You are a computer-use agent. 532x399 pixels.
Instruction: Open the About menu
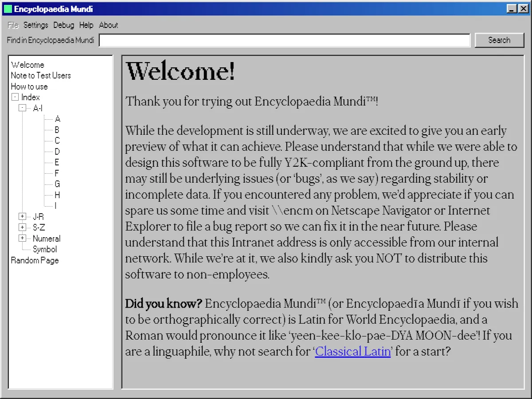(x=109, y=25)
